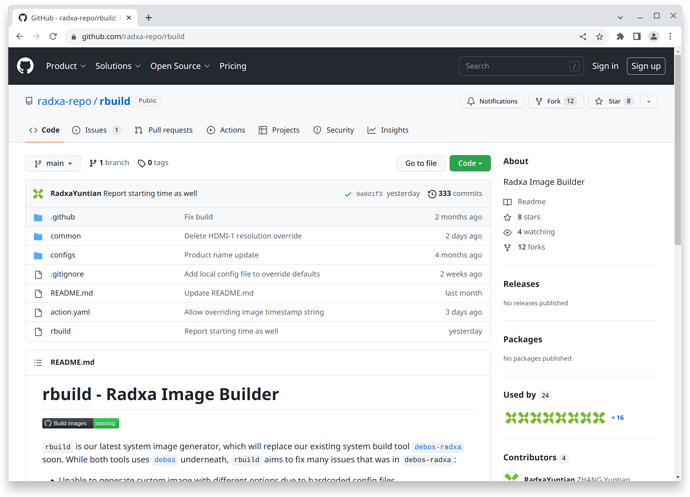Expand the Product menu
Image resolution: width=690 pixels, height=497 pixels.
click(66, 66)
